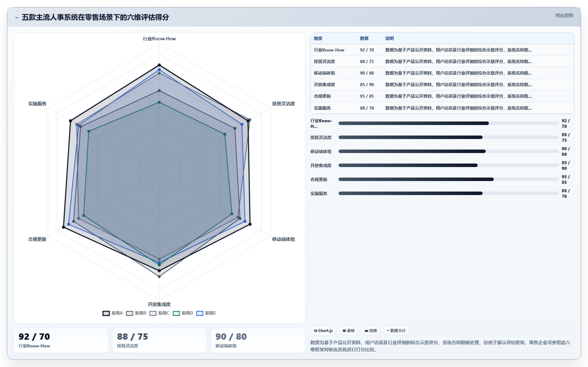Toggle 系统D green legend box
The image size is (588, 367).
tap(176, 313)
